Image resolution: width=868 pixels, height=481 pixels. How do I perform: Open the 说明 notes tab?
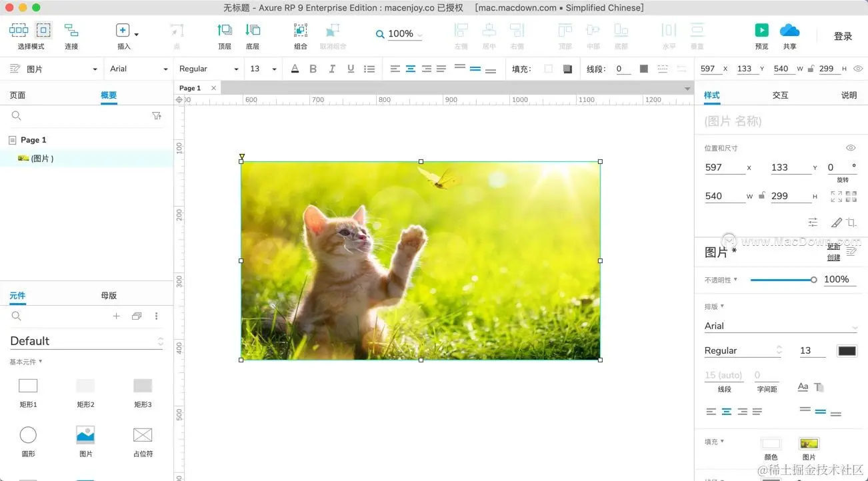click(849, 95)
